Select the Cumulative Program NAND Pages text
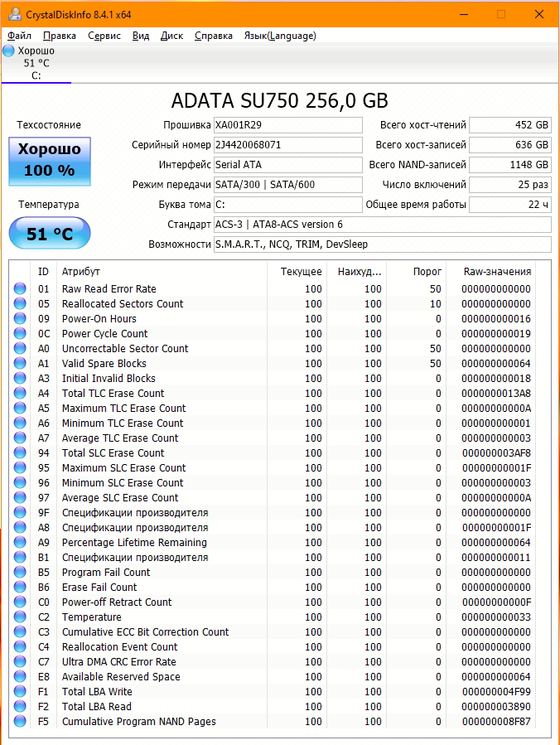Screen dimensions: 560x745 point(138,721)
